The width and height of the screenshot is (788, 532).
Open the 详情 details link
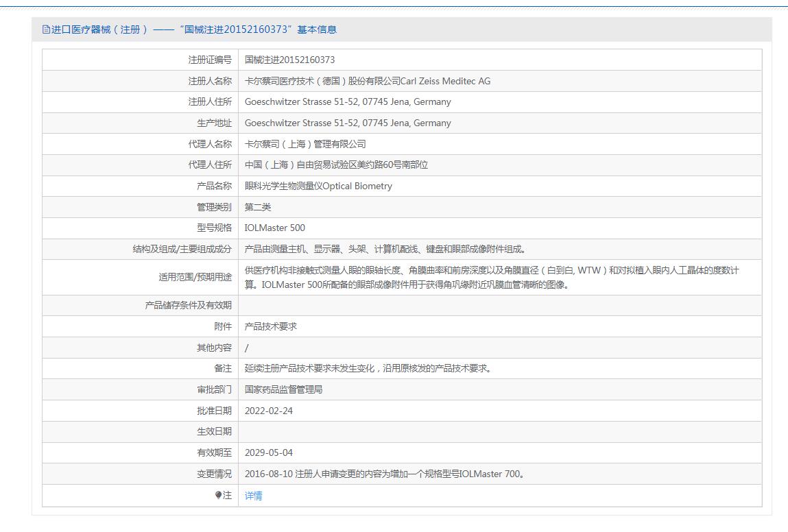pyautogui.click(x=253, y=496)
